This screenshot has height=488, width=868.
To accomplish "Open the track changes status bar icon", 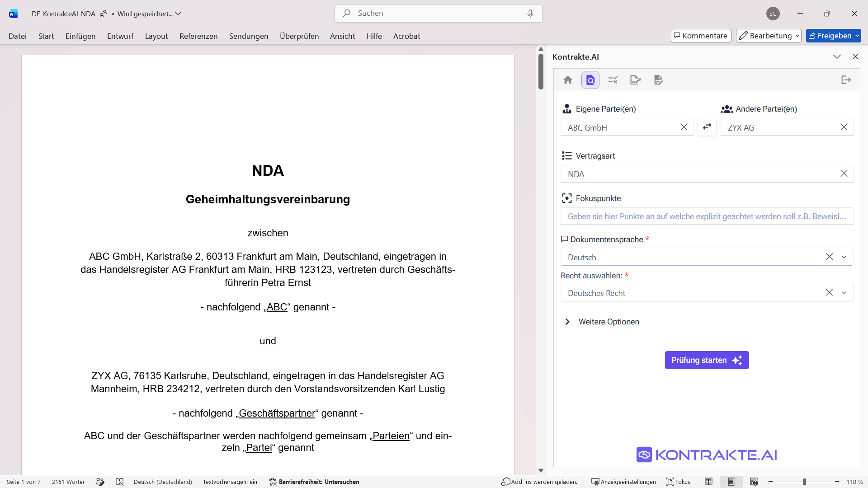I will (100, 482).
